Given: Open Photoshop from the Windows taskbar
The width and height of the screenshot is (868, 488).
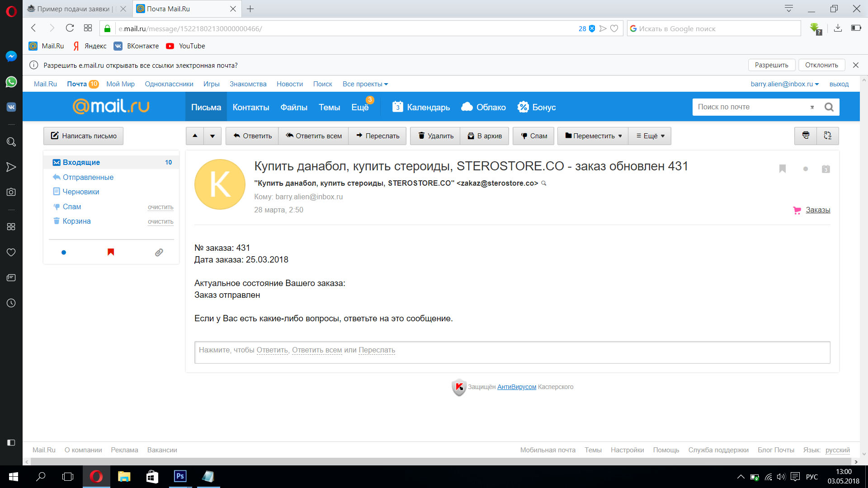Looking at the screenshot, I should coord(180,476).
